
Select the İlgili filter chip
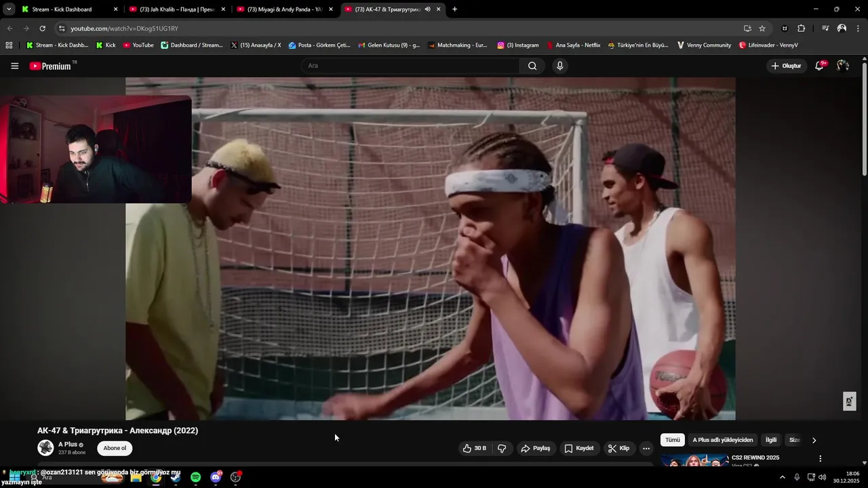click(771, 440)
